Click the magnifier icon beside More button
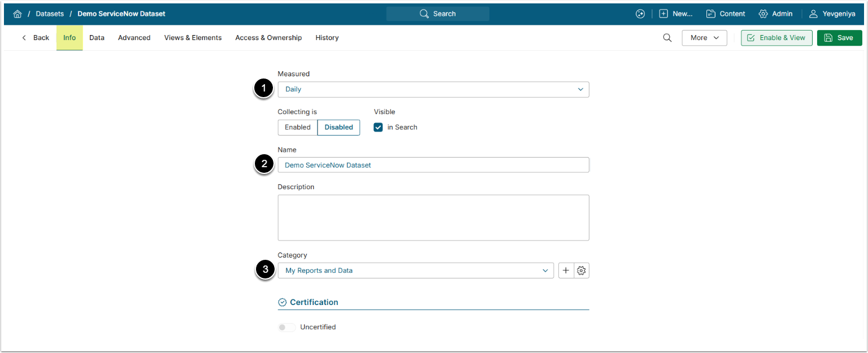868x353 pixels. pos(667,38)
